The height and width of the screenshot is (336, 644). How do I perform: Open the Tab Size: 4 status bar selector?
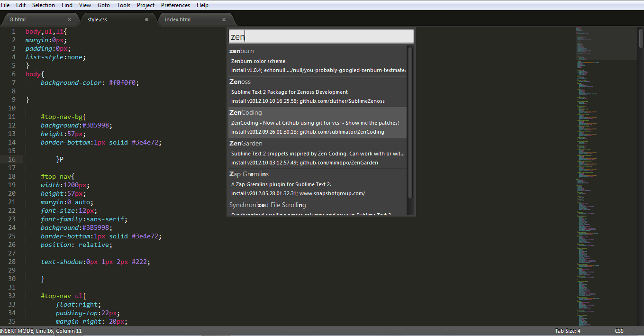point(567,330)
